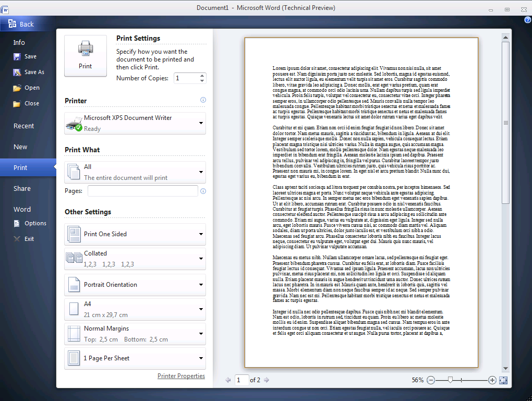Click the Print What All pages icon

tap(74, 172)
